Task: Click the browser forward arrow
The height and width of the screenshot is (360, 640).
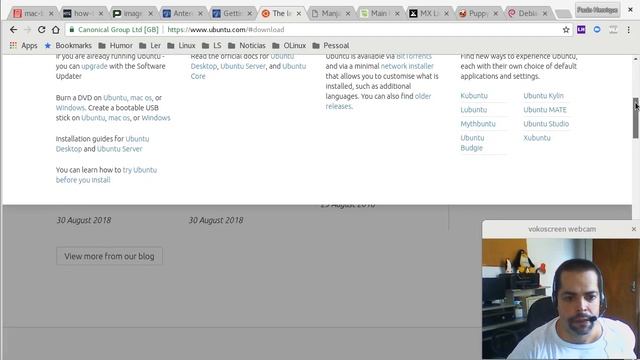Action: coord(27,29)
